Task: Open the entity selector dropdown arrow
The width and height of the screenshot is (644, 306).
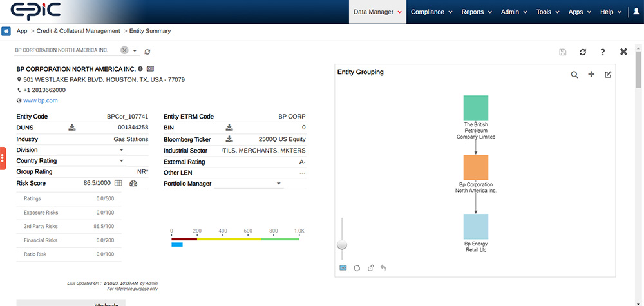Action: tap(135, 50)
